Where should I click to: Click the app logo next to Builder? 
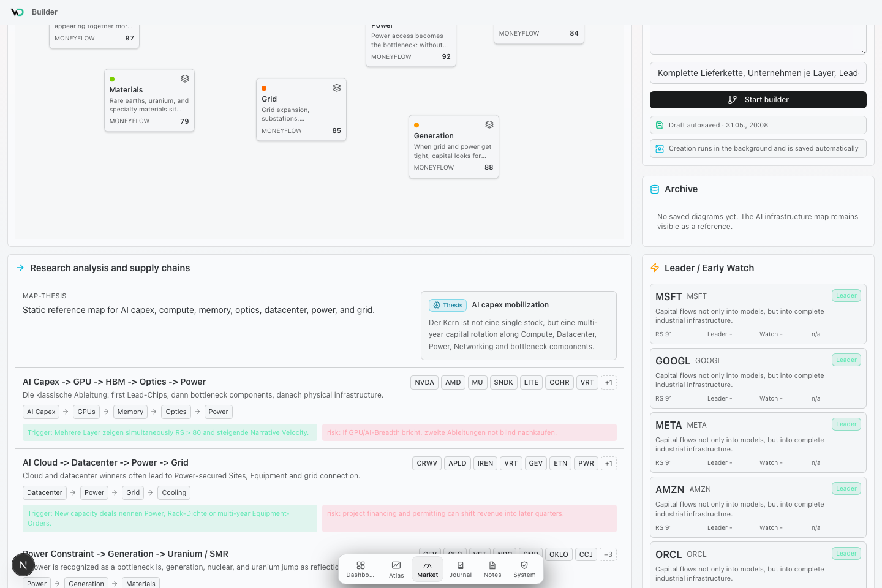pos(17,12)
